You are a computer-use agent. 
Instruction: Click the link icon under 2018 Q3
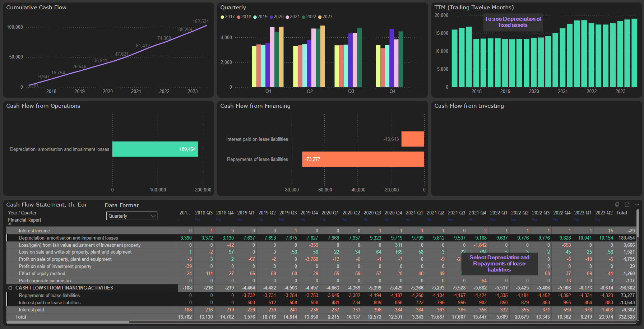197,219
